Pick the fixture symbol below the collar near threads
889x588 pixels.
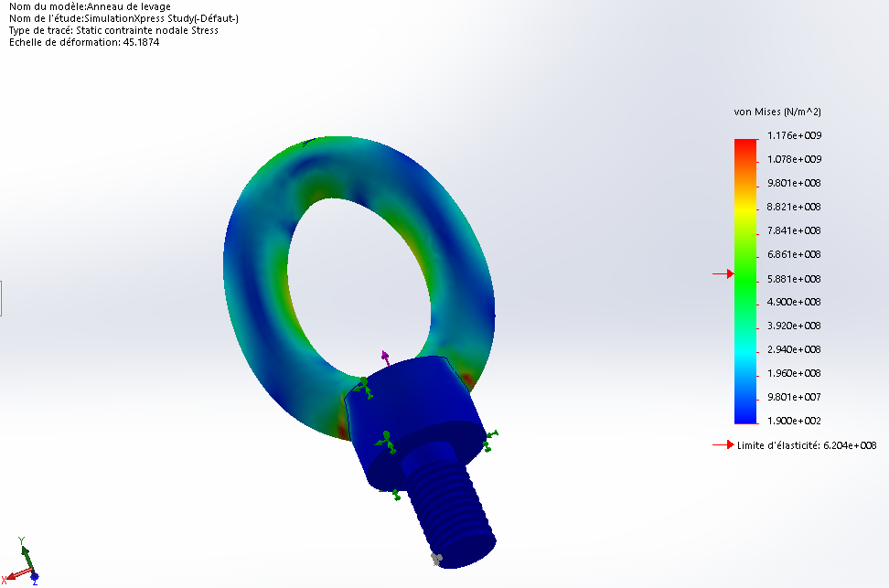point(391,495)
